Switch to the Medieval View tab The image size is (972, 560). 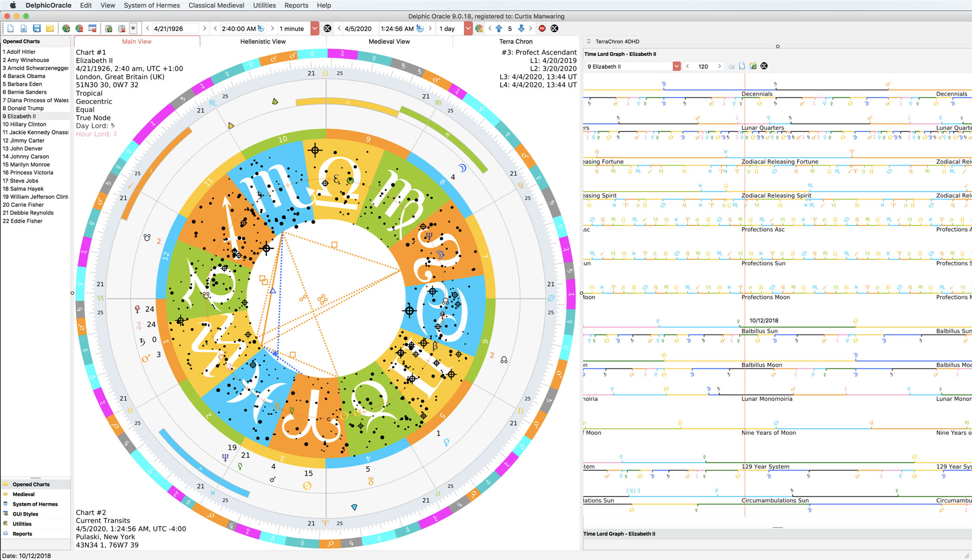[389, 41]
